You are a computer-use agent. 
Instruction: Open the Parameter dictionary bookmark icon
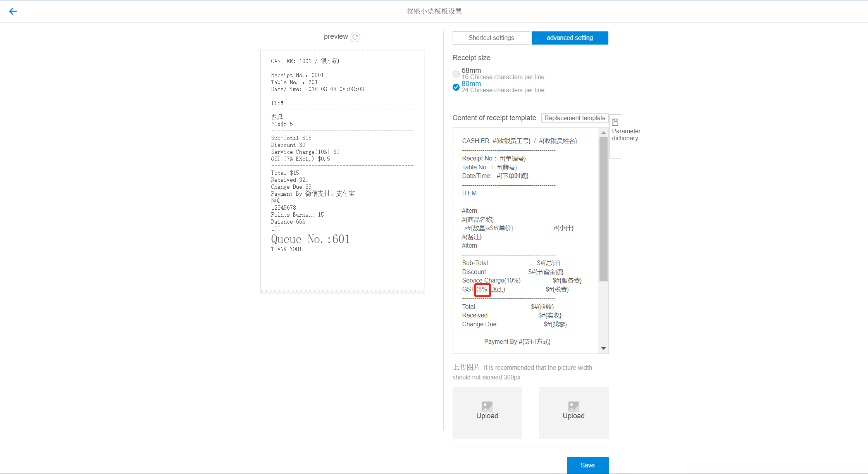[x=615, y=122]
